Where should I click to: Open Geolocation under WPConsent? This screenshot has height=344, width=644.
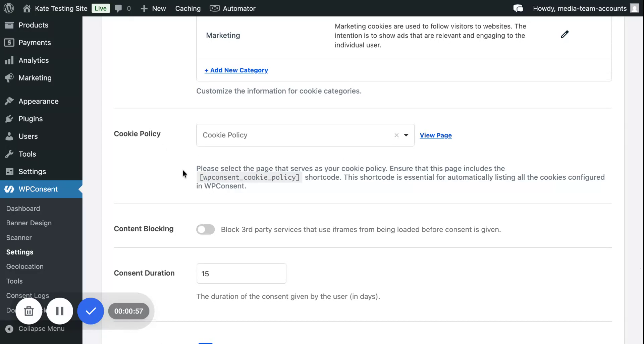(x=25, y=267)
